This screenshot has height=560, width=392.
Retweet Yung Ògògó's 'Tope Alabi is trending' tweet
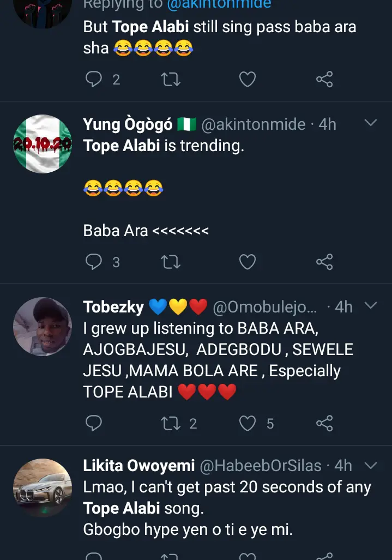[171, 262]
